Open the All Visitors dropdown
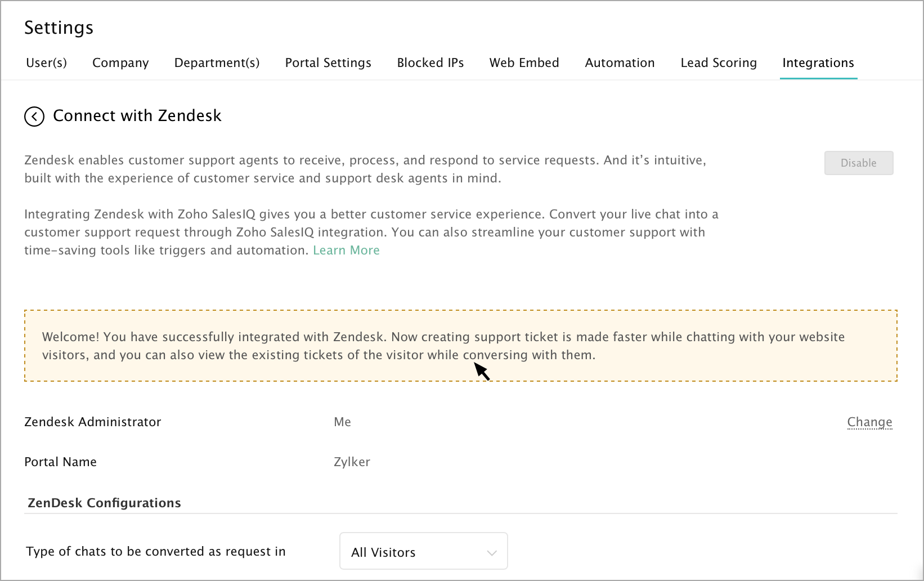 424,551
